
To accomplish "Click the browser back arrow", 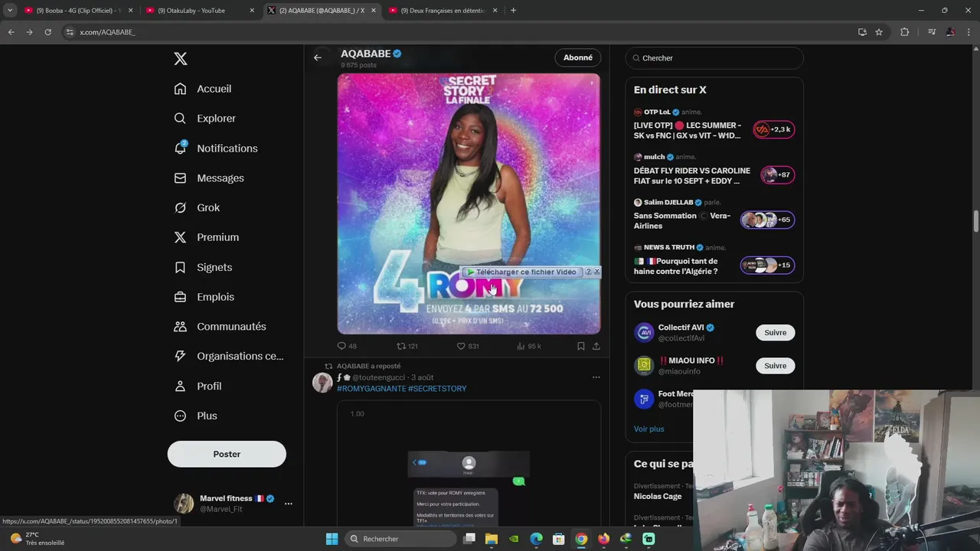I will (11, 32).
